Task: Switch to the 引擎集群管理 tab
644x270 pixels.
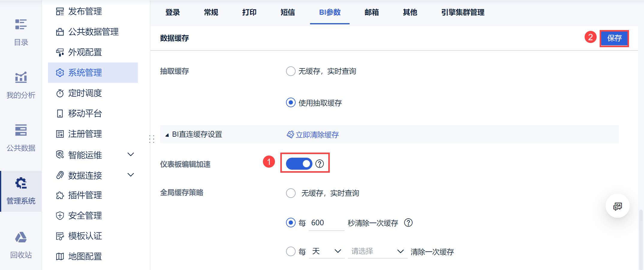Action: coord(463,12)
